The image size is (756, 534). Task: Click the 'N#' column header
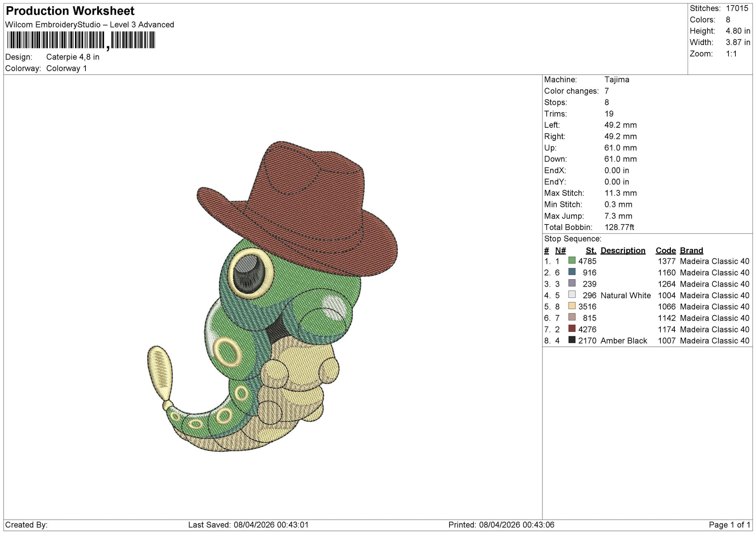[x=560, y=250]
